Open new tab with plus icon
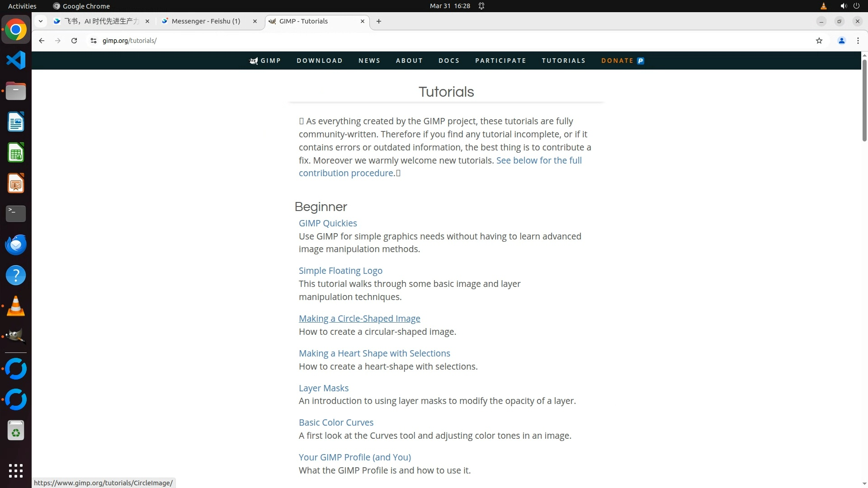This screenshot has height=488, width=868. tap(379, 21)
